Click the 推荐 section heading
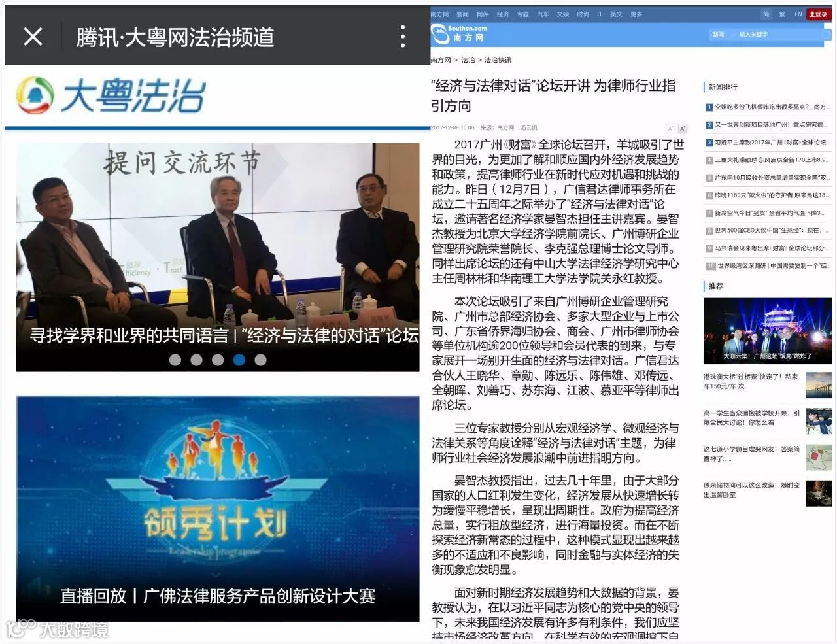Screen dimensions: 837x644 (716, 286)
